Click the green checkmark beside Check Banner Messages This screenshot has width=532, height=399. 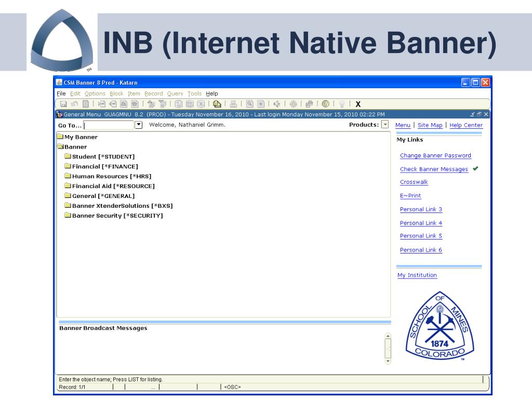(475, 168)
